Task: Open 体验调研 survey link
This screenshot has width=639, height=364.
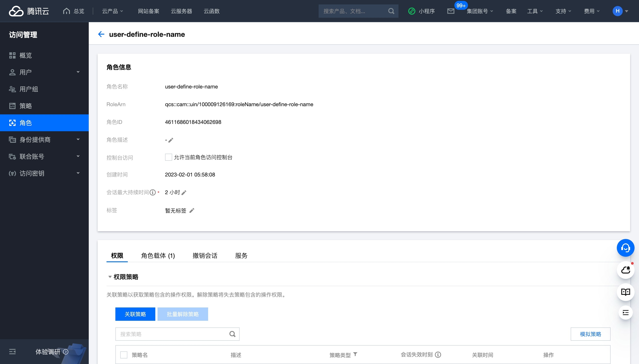Action: (x=52, y=352)
